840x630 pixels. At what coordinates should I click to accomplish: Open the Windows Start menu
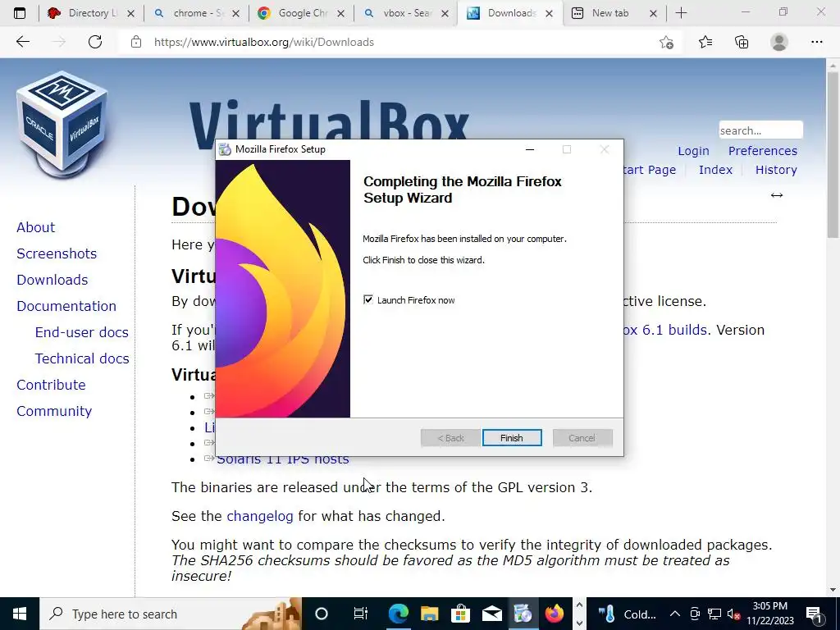point(20,614)
